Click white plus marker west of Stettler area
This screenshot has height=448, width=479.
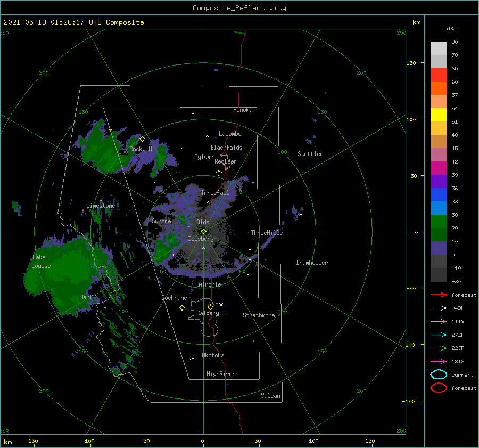pos(301,214)
